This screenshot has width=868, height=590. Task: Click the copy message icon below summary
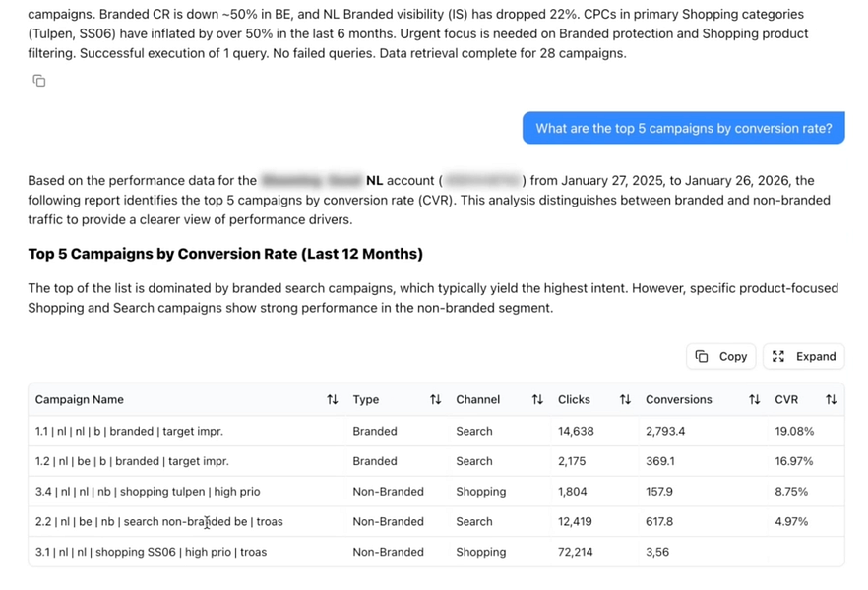pos(39,81)
